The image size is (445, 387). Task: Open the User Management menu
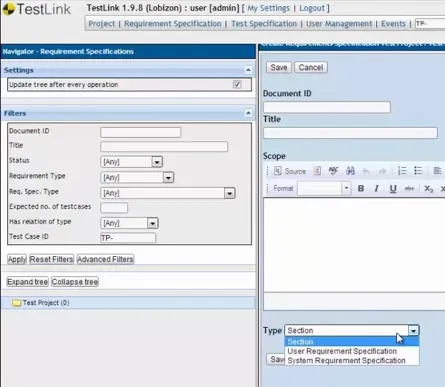point(339,24)
